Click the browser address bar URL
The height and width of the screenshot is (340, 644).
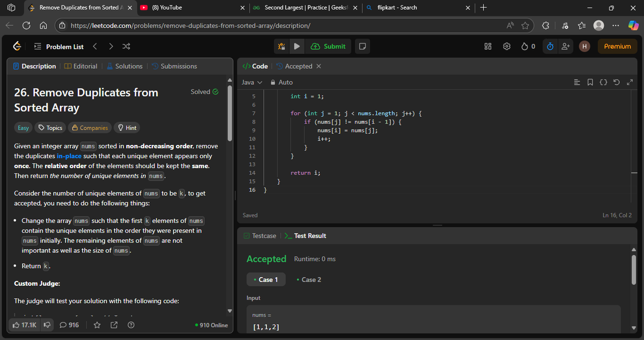coord(191,25)
